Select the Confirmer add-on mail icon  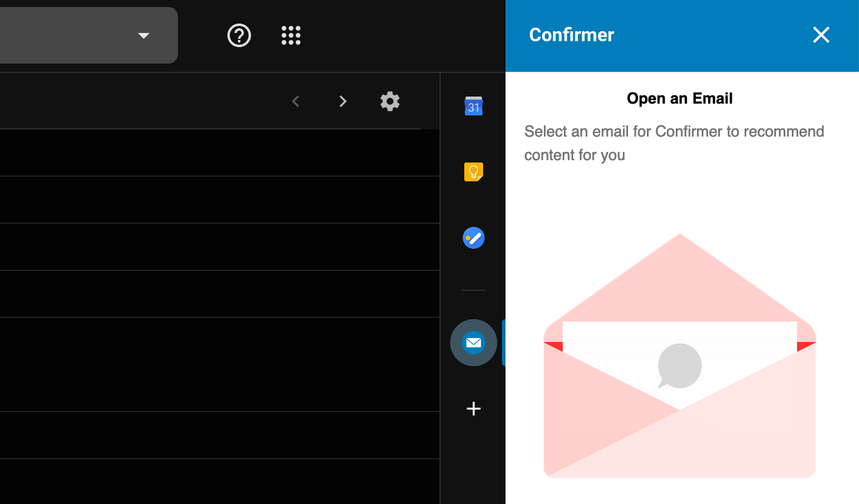[474, 343]
